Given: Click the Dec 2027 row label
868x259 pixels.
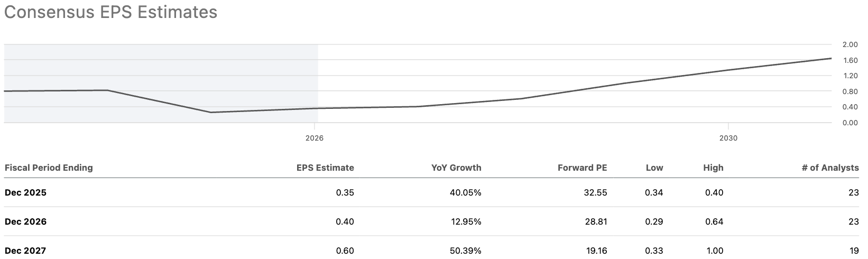Looking at the screenshot, I should coord(25,251).
